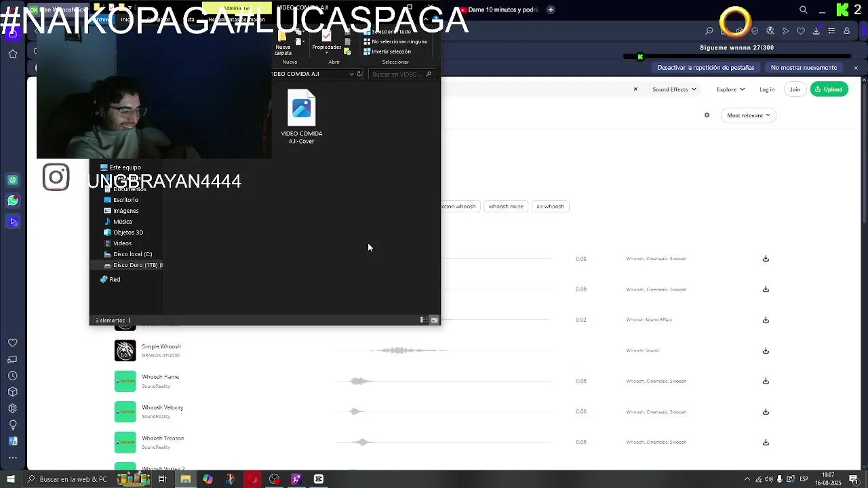This screenshot has width=868, height=488.
Task: Open Imágenes in Explorer navigation pane
Action: point(121,211)
